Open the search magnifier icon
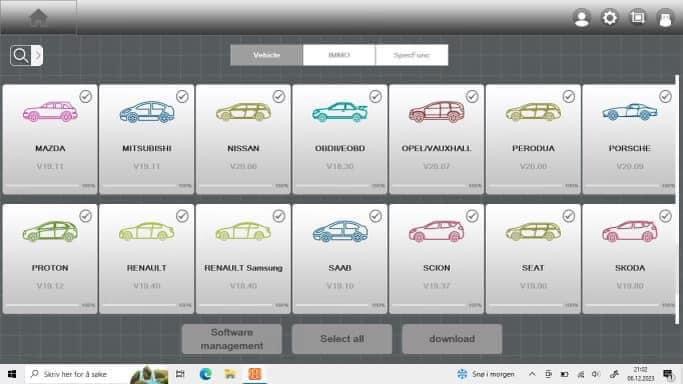This screenshot has height=384, width=683. [20, 56]
